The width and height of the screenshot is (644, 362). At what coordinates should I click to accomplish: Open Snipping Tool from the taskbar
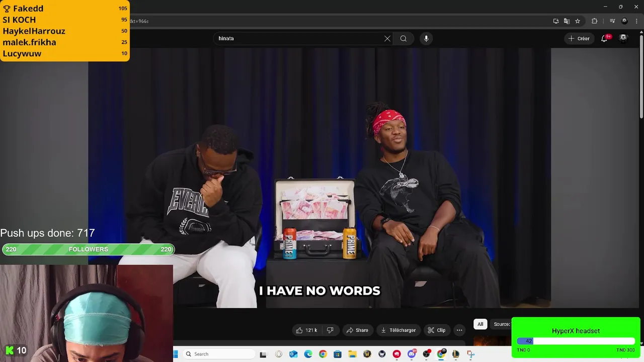click(470, 354)
